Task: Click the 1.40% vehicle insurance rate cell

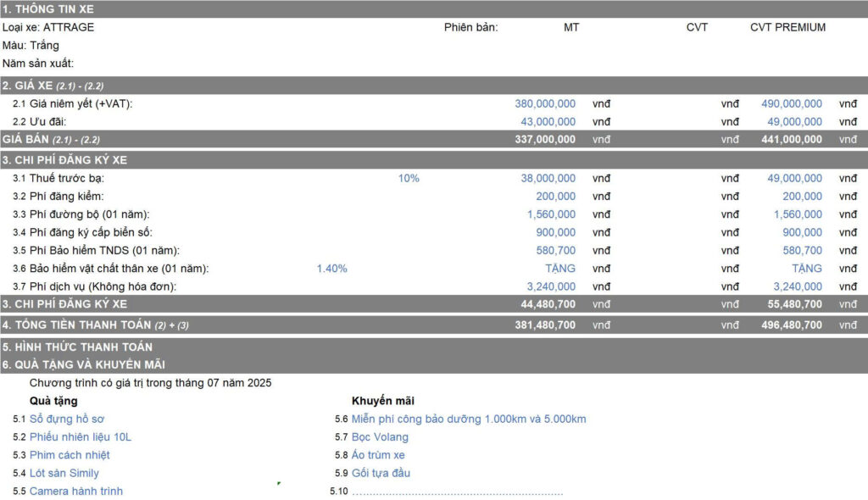Action: point(331,269)
